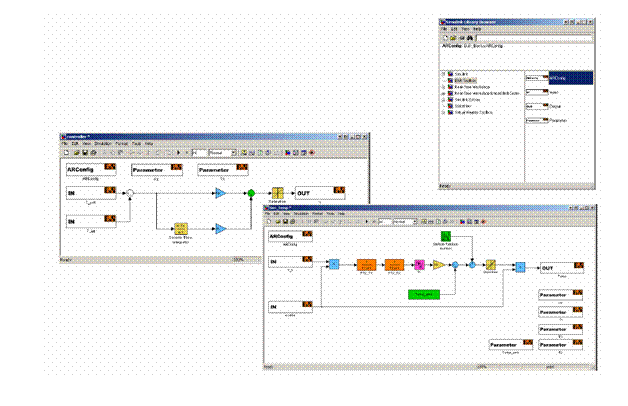This screenshot has height=406, width=628.
Task: Open Simulation menu in controller window
Action: tap(103, 143)
